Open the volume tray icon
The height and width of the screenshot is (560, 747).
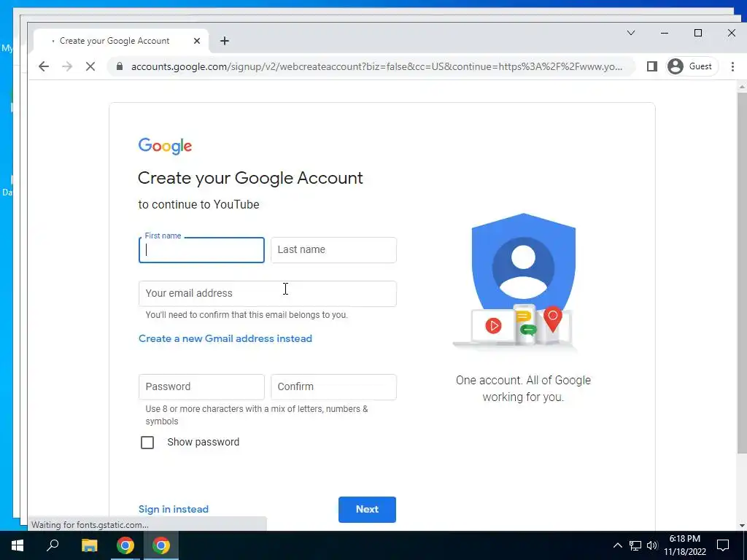click(652, 545)
